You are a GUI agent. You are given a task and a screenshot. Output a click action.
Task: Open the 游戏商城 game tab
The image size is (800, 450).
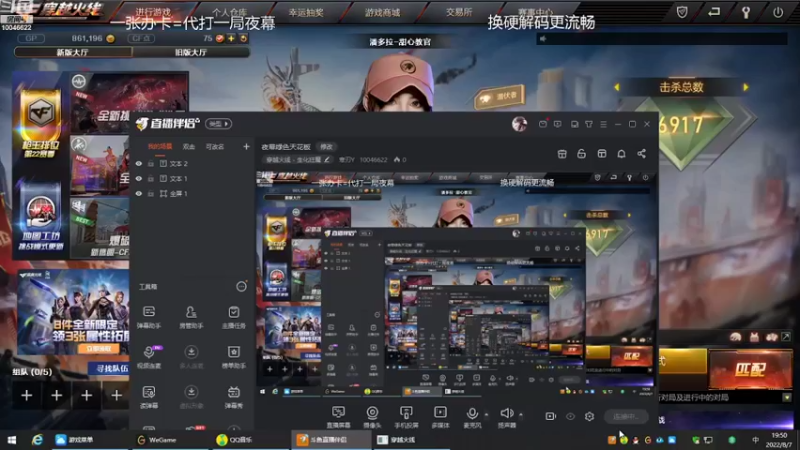point(383,12)
